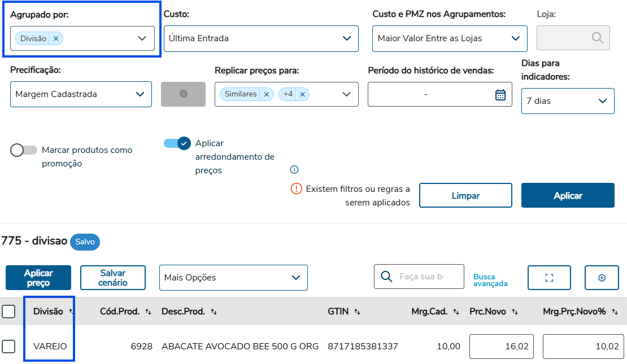Image resolution: width=627 pixels, height=364 pixels.
Task: Open the sales history calendar icon
Action: pyautogui.click(x=500, y=95)
